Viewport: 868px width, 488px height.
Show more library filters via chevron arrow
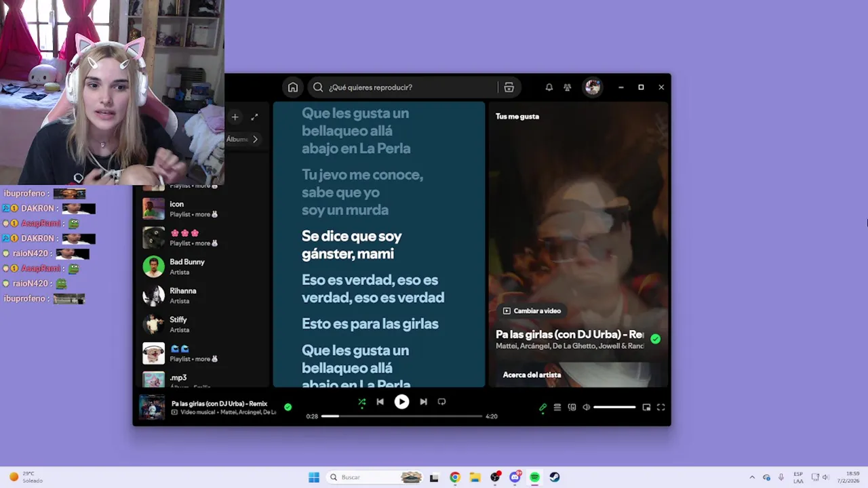point(255,139)
